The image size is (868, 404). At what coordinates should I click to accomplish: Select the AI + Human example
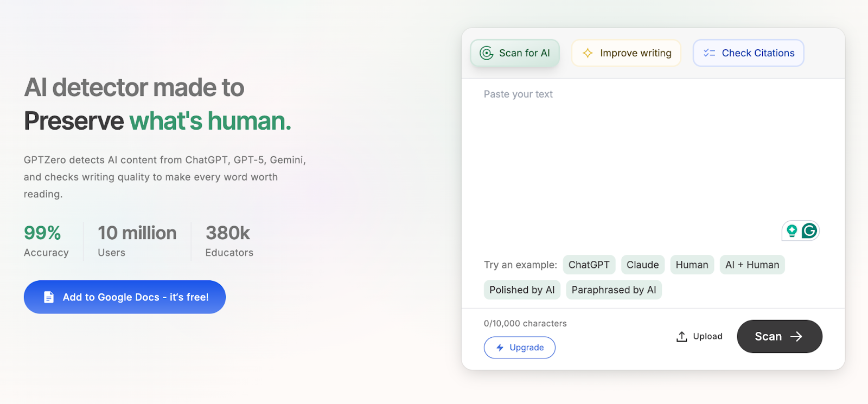click(752, 265)
